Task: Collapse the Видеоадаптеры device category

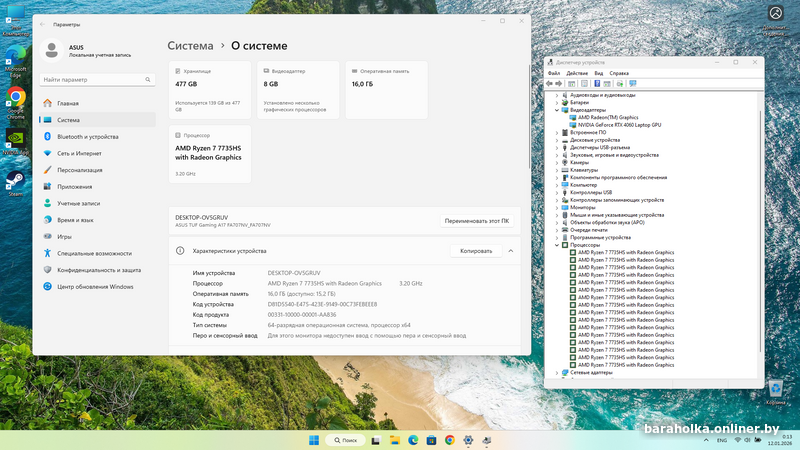Action: click(557, 110)
